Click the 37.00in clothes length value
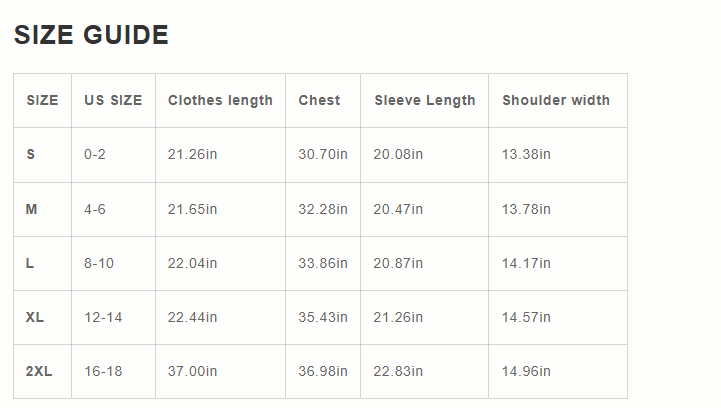 [192, 371]
